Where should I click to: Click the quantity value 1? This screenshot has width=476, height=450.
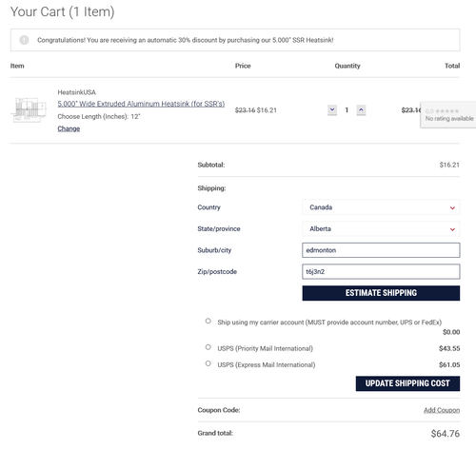click(347, 110)
